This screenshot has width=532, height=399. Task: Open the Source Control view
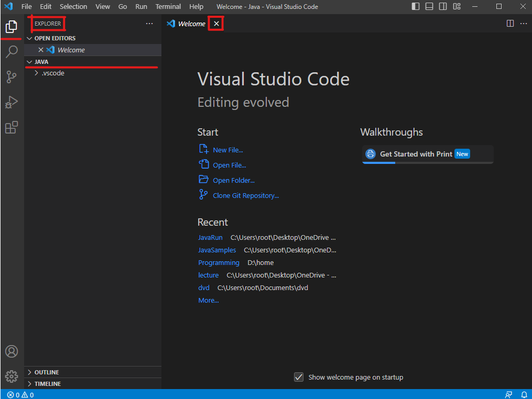pos(12,77)
